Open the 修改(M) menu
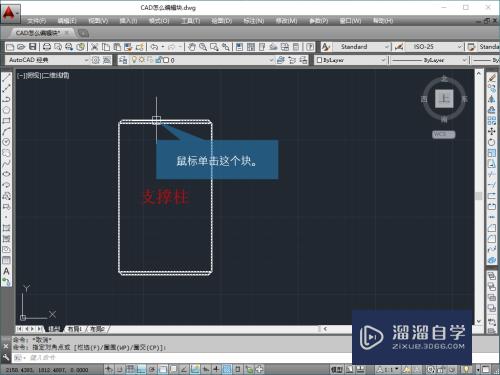Screen dimensions: 500x375 tap(286, 21)
